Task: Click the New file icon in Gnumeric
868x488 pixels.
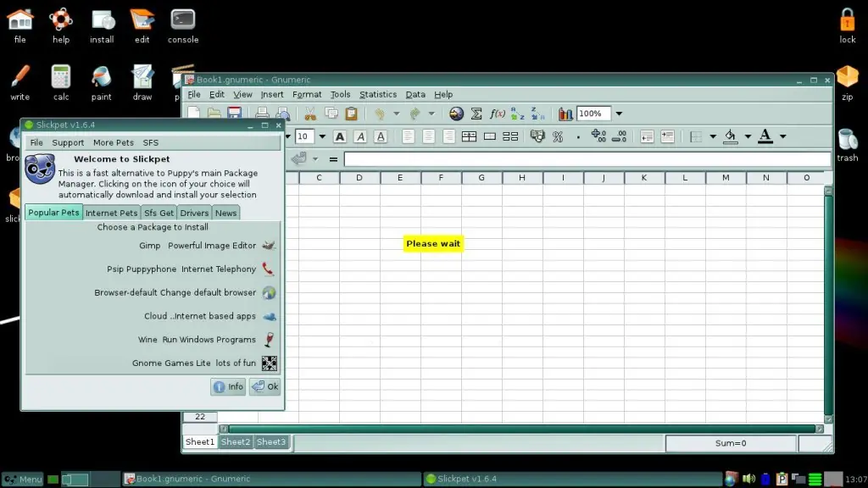Action: pos(194,114)
